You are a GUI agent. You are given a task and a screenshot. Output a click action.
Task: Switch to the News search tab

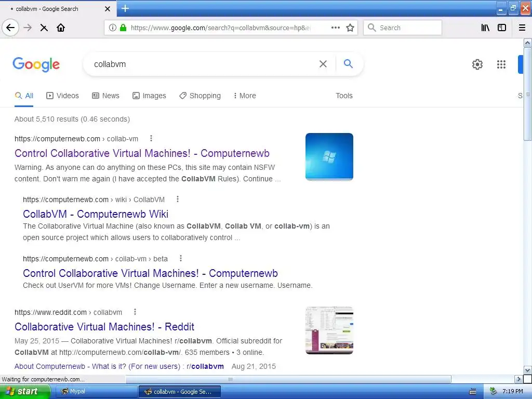(x=105, y=96)
